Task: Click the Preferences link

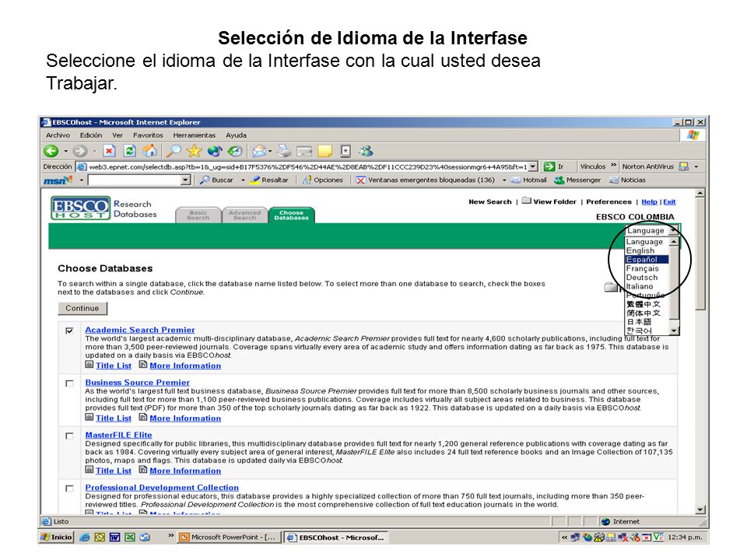Action: tap(608, 202)
